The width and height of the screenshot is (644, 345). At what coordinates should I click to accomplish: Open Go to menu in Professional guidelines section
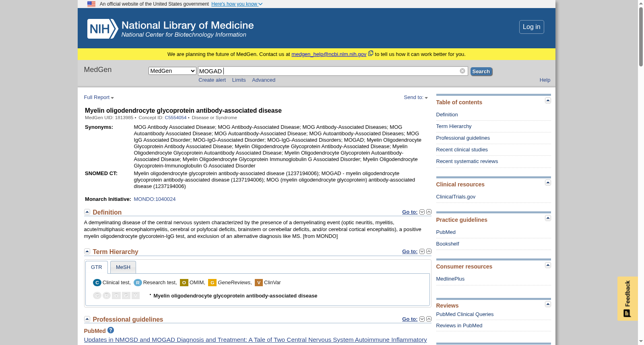pos(410,319)
